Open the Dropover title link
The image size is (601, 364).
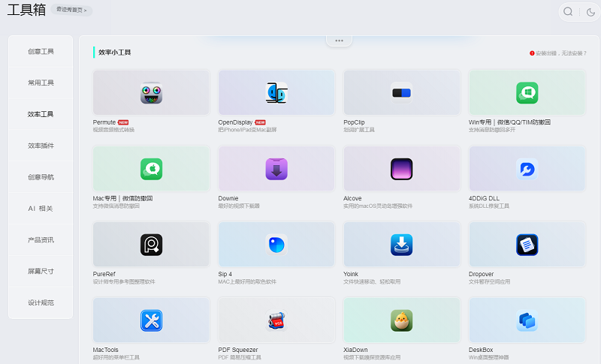pyautogui.click(x=481, y=274)
